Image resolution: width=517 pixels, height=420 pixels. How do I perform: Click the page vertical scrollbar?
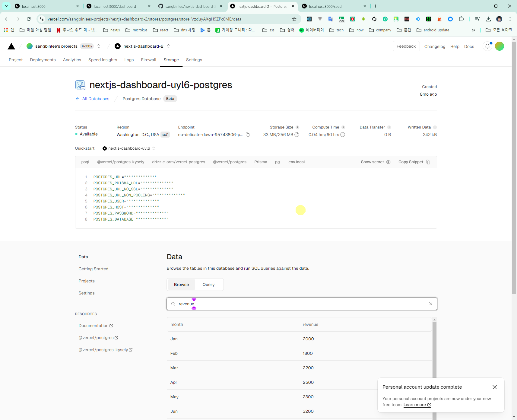click(x=514, y=167)
